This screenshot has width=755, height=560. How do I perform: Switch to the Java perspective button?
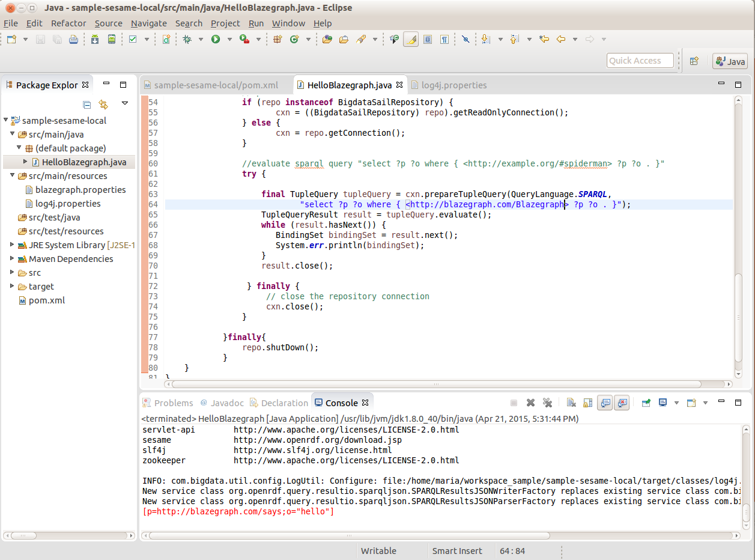pos(729,61)
